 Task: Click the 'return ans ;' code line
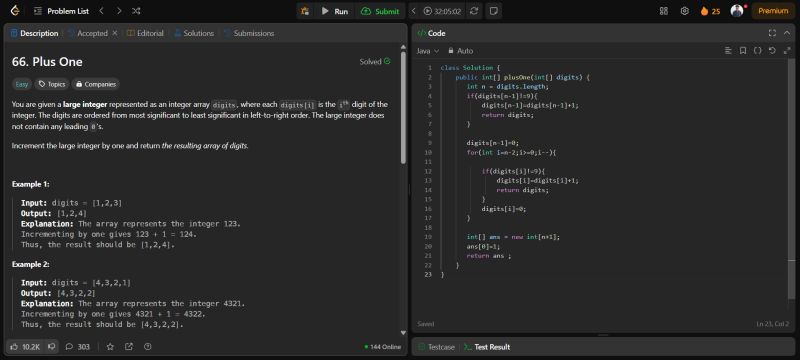click(489, 256)
